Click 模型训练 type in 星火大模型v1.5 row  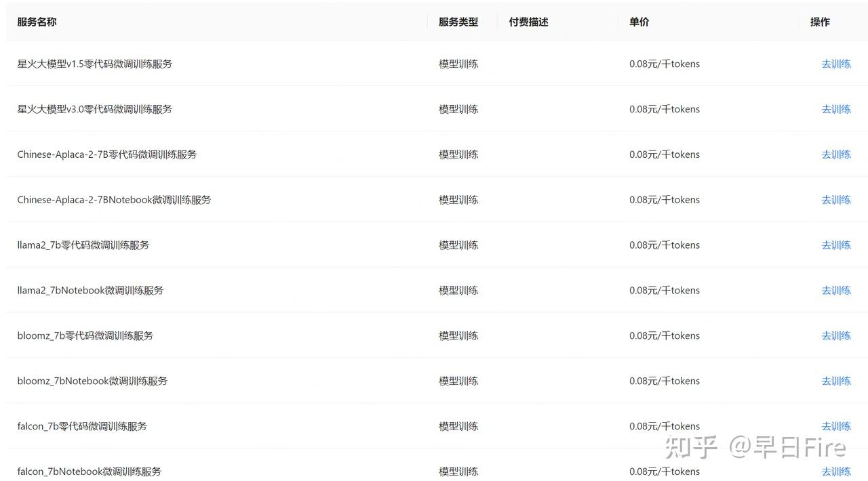tap(458, 64)
